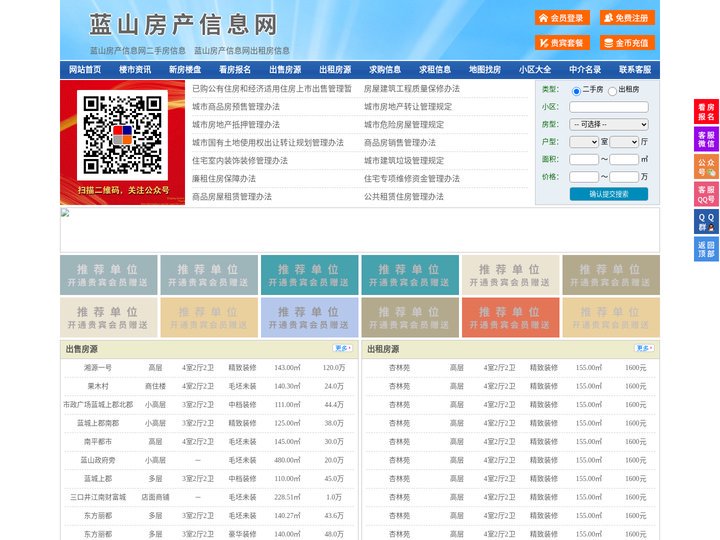Open the 联系客服 menu item
Screen dimensions: 720x540
(635, 70)
